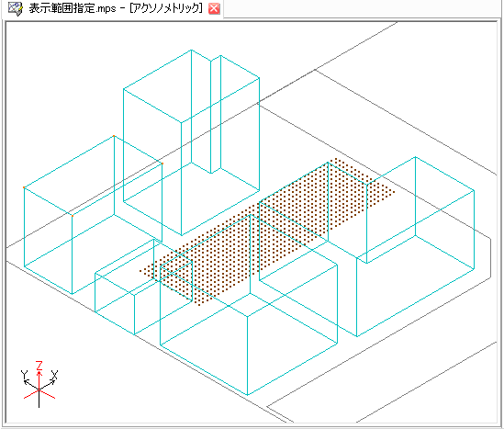Click the red Z axis label
This screenshot has width=504, height=429.
coord(39,366)
